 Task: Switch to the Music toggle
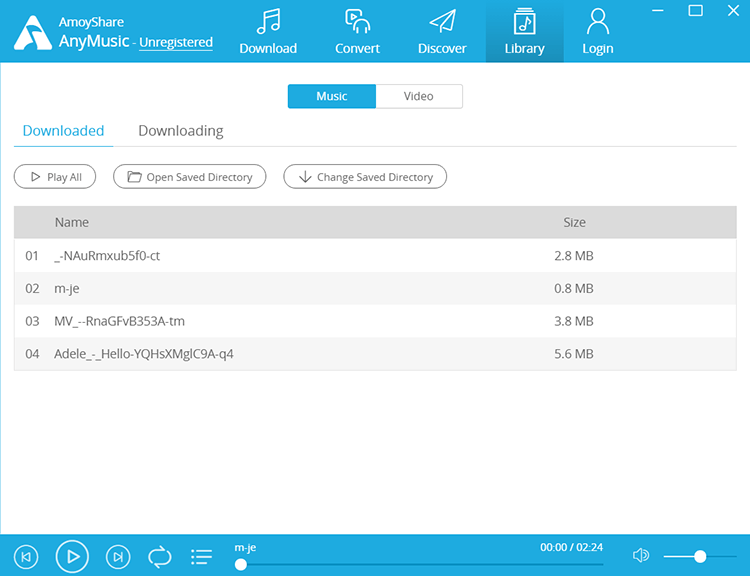click(331, 96)
